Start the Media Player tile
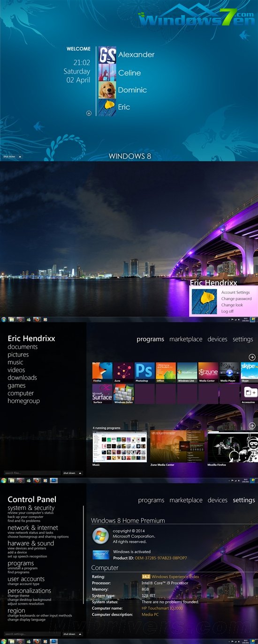258x644 pixels. pyautogui.click(x=229, y=373)
